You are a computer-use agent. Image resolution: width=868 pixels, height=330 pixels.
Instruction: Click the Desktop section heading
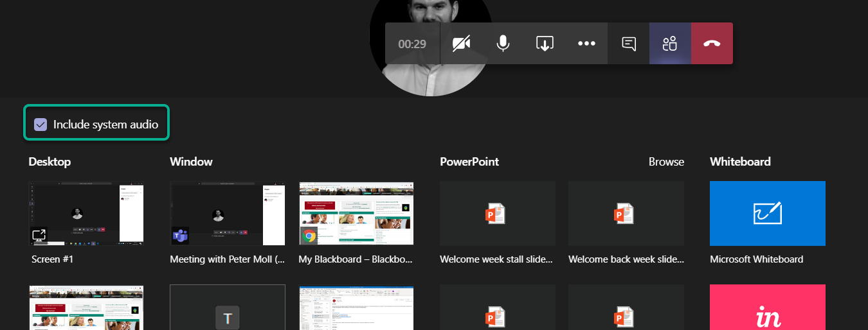(50, 162)
